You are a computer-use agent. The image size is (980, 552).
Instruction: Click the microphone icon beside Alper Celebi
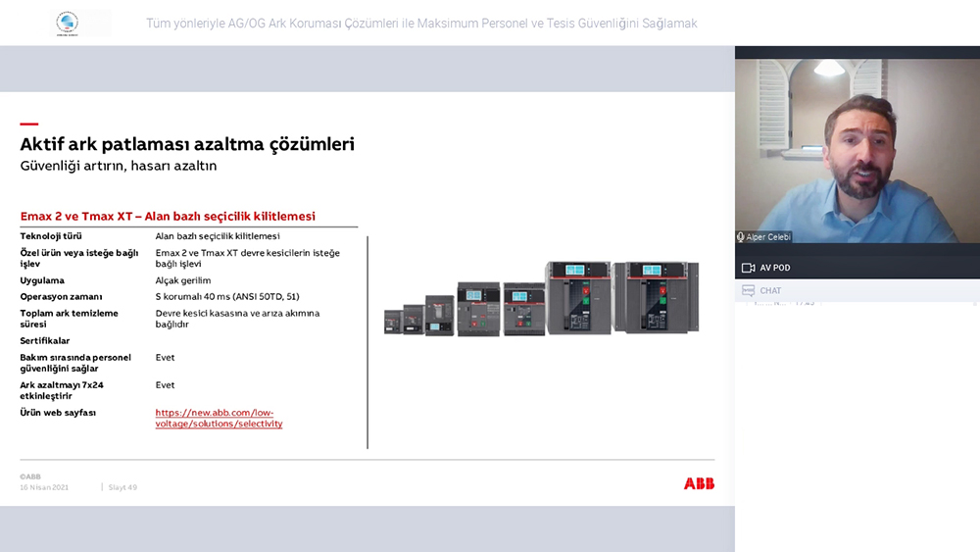click(x=741, y=237)
